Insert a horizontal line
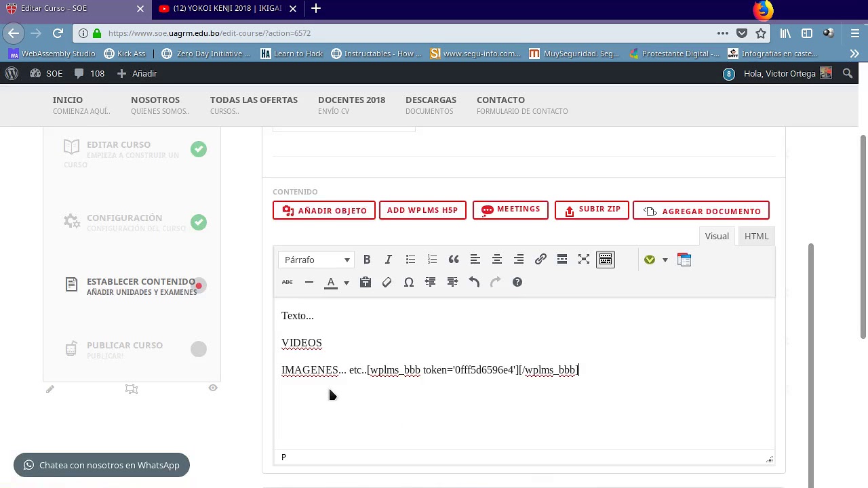This screenshot has width=868, height=488. pos(309,282)
